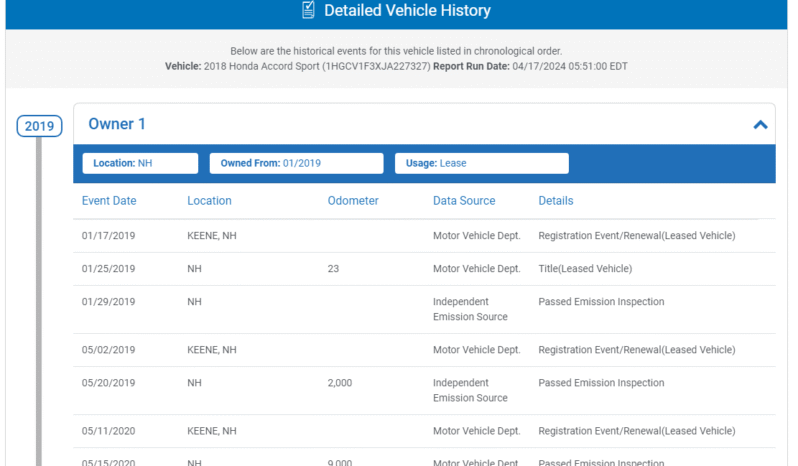Image resolution: width=798 pixels, height=466 pixels.
Task: Click the Owner 1 heading
Action: click(117, 124)
